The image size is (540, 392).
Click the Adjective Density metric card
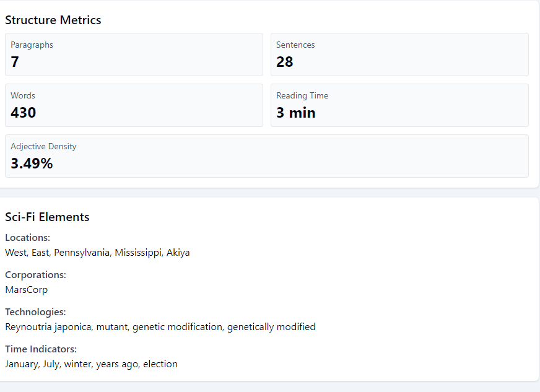click(266, 156)
